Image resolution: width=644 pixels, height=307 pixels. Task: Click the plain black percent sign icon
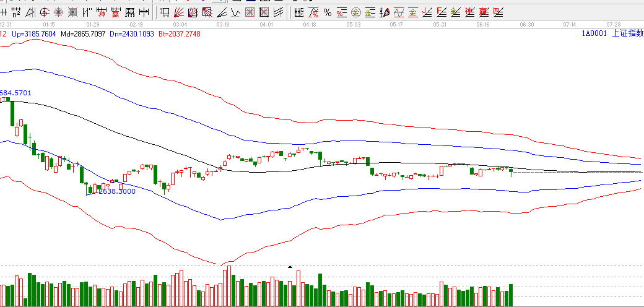[x=328, y=12]
